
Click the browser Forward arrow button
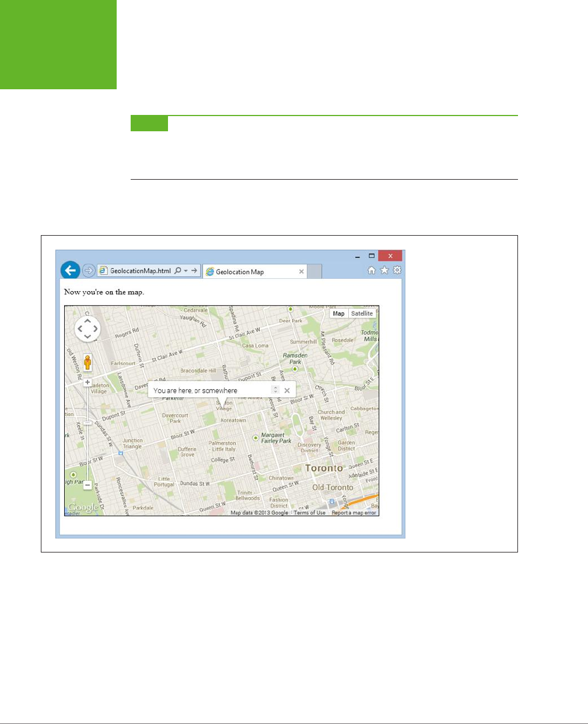(89, 271)
